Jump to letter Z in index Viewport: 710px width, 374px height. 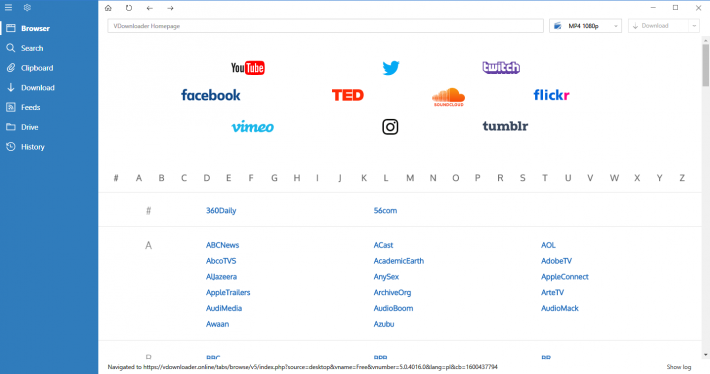682,178
